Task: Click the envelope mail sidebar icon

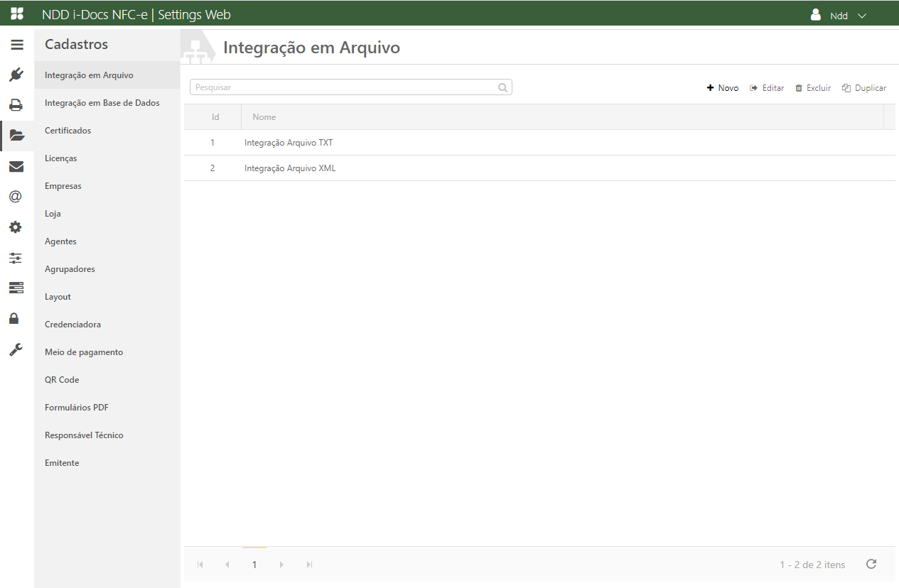Action: pyautogui.click(x=16, y=167)
